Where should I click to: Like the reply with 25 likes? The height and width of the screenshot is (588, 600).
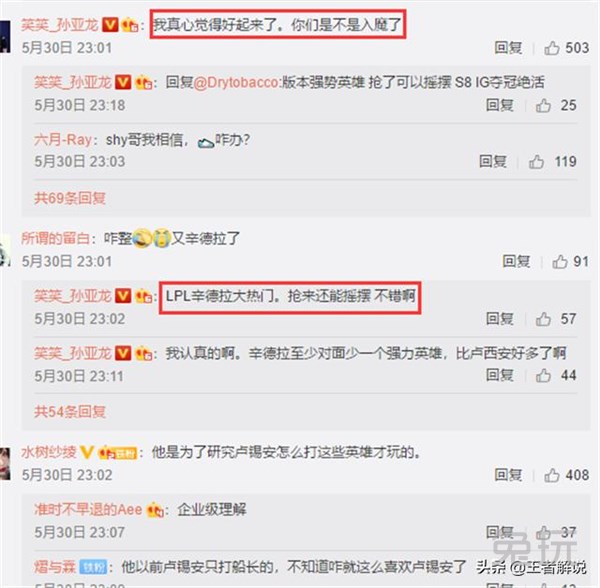coord(543,105)
